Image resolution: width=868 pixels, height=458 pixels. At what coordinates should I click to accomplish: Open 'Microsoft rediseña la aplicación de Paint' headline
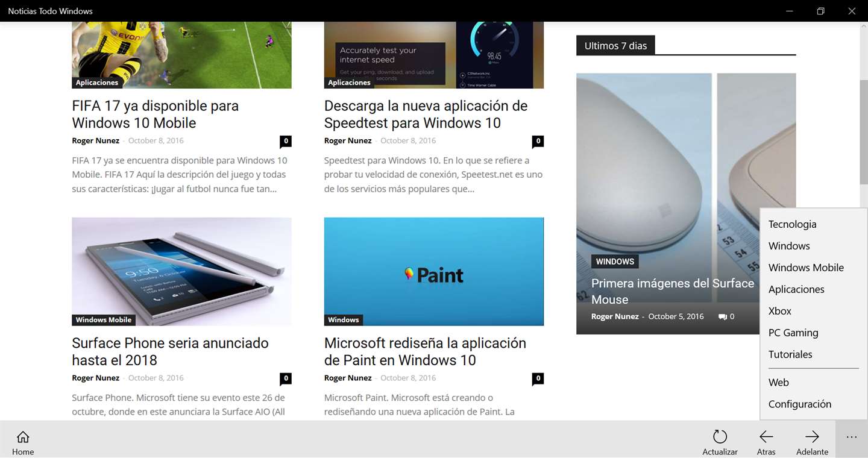pos(425,351)
